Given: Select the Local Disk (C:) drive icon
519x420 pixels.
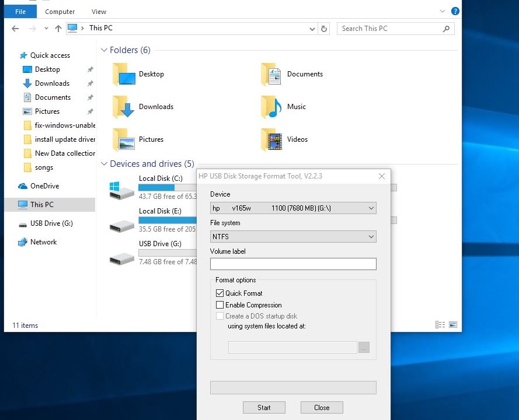Looking at the screenshot, I should pos(121,190).
